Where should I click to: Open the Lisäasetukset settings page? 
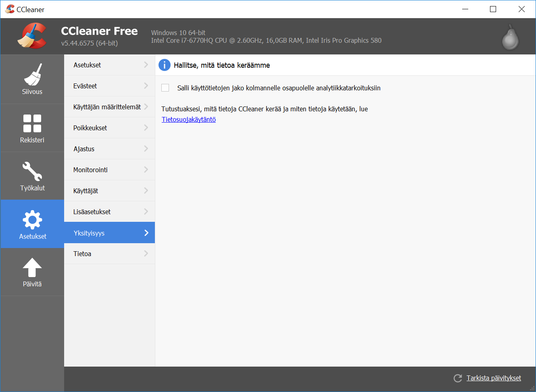(109, 212)
